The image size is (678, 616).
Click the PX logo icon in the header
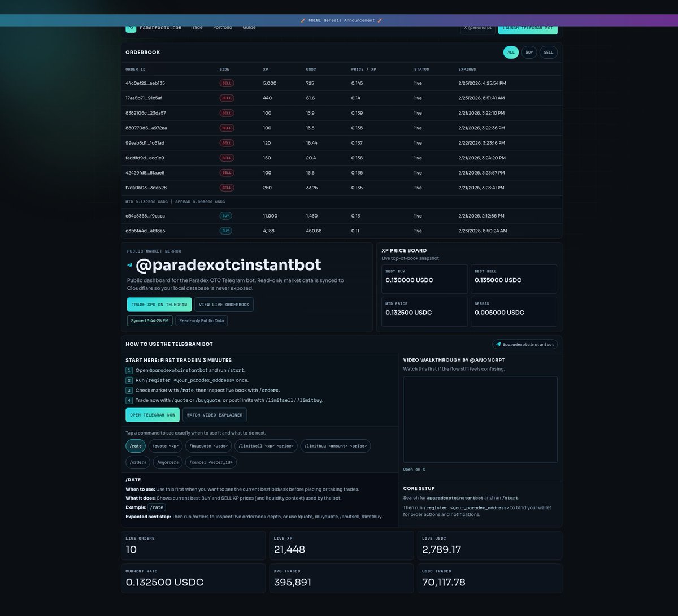click(x=131, y=28)
